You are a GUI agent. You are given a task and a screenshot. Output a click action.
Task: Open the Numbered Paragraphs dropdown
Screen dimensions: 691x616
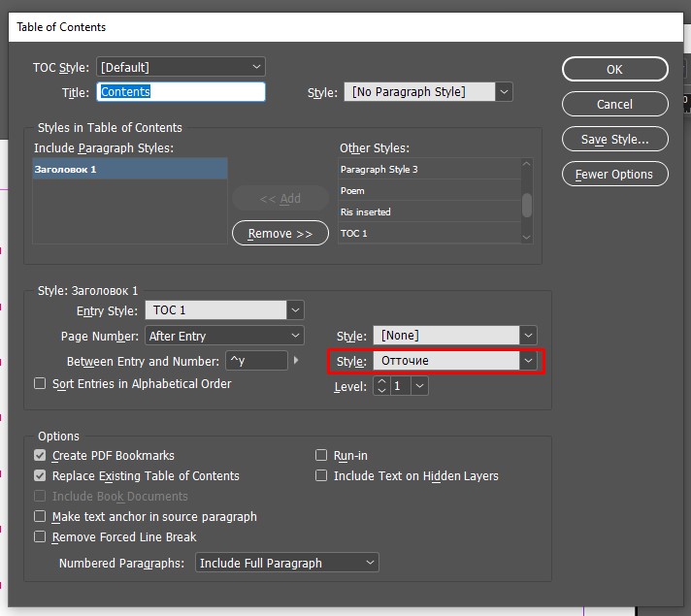[287, 563]
